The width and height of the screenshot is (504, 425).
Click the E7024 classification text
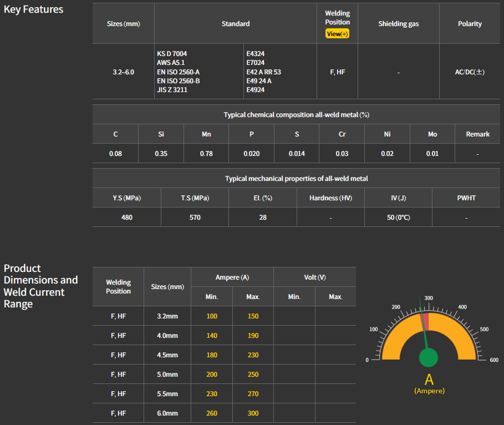coord(256,63)
